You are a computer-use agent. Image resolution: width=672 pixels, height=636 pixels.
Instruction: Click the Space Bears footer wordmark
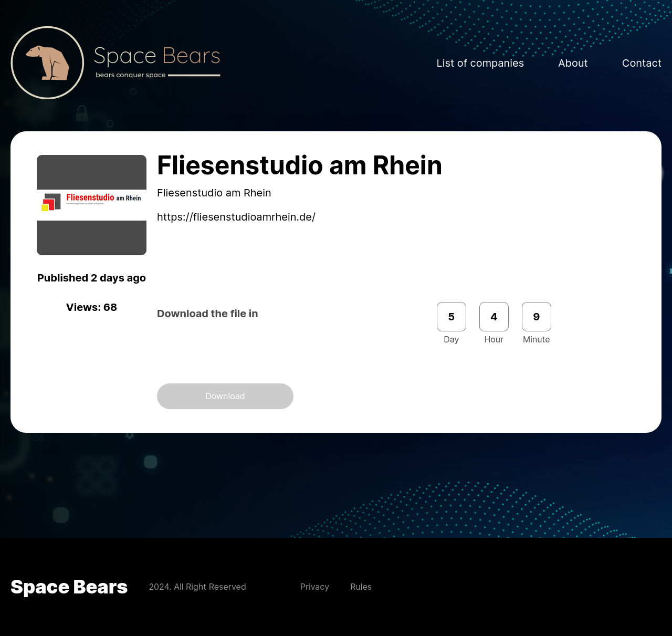(69, 587)
